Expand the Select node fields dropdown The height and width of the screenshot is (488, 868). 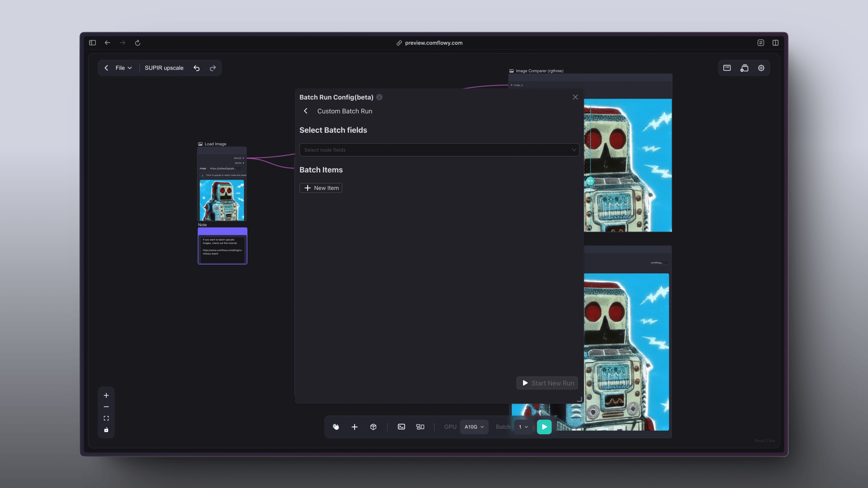(439, 150)
